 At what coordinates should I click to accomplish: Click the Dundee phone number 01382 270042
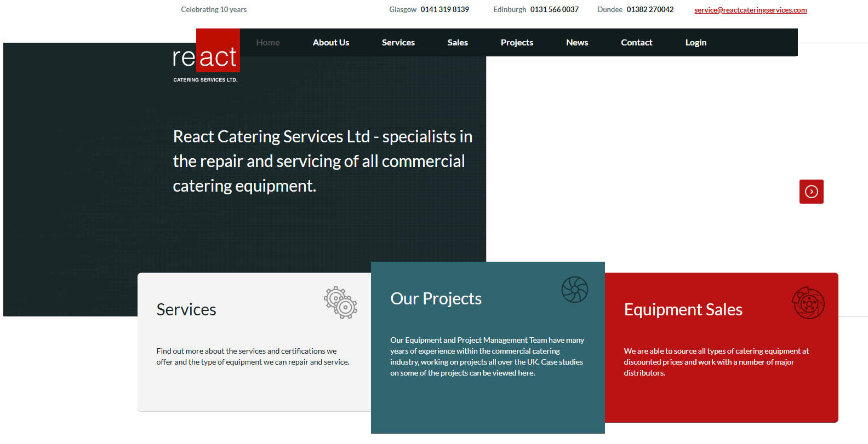point(650,10)
